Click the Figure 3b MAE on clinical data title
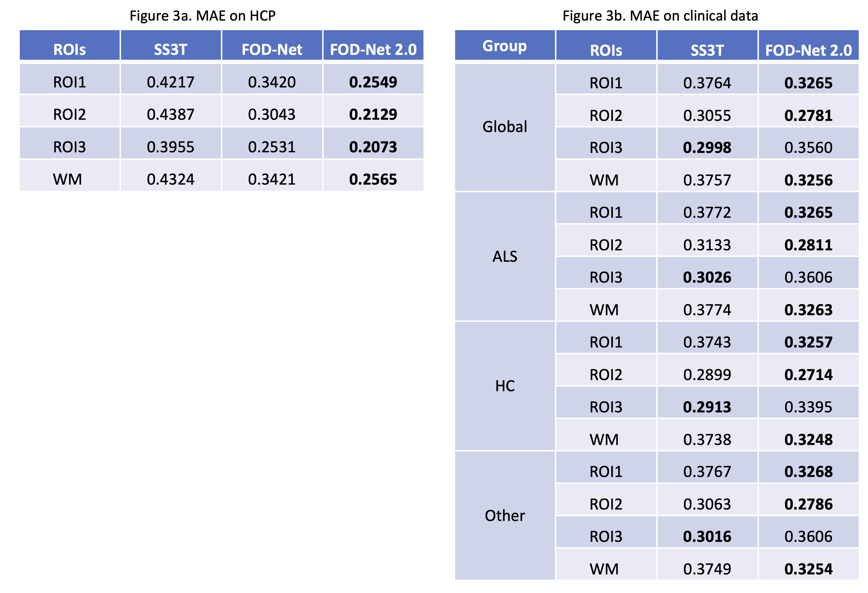This screenshot has height=593, width=868. 660,16
